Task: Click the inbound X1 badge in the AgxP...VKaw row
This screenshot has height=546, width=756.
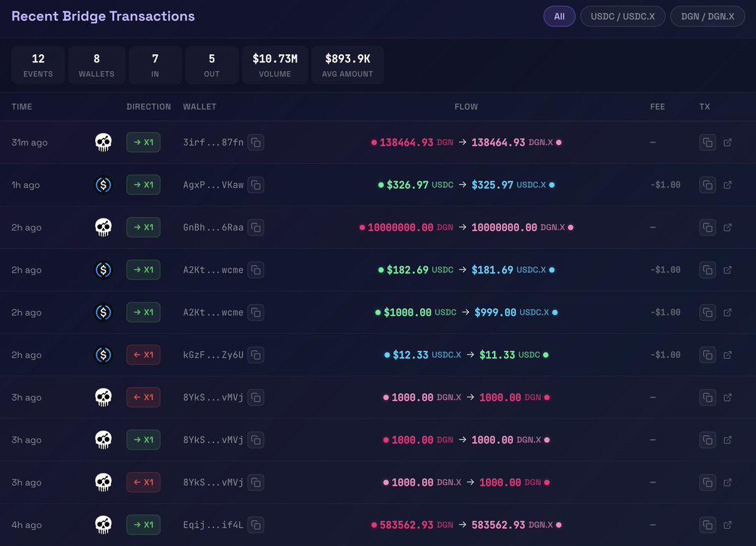Action: [x=144, y=185]
